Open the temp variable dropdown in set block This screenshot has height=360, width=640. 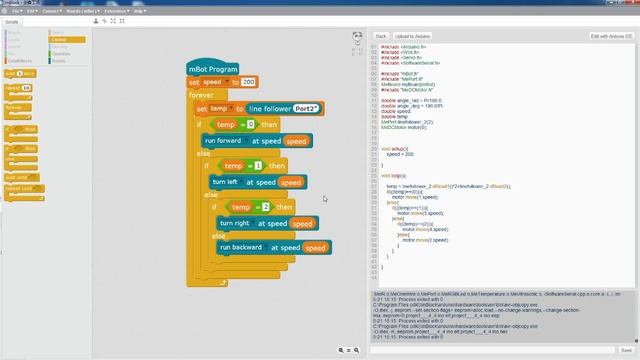click(231, 108)
